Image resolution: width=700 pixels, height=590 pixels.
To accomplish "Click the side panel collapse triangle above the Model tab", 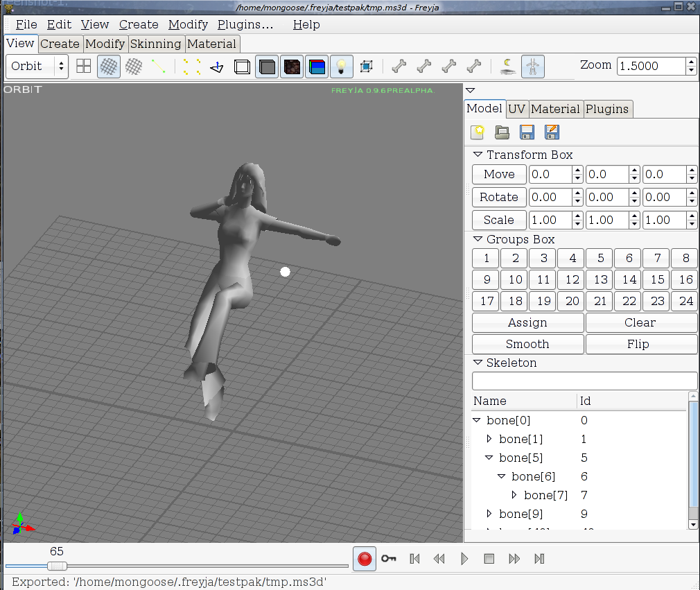I will point(470,90).
